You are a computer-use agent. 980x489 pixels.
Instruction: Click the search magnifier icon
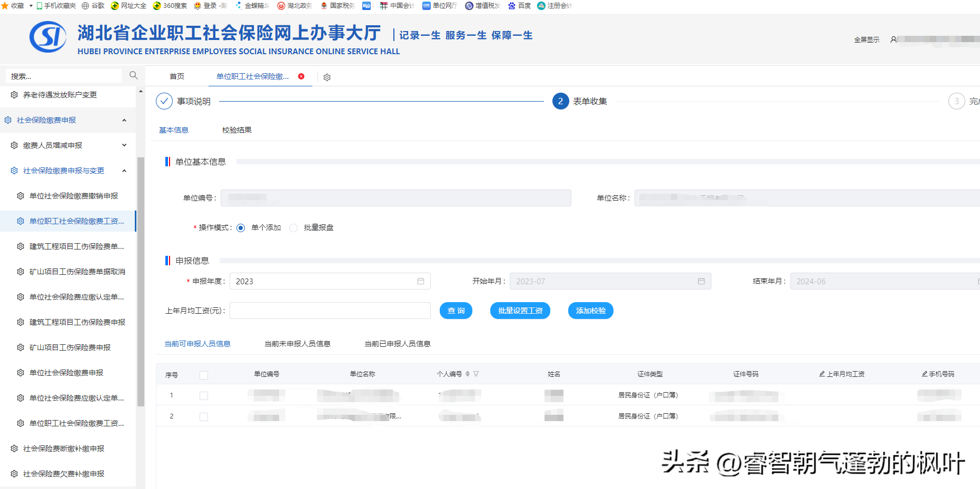pos(134,75)
